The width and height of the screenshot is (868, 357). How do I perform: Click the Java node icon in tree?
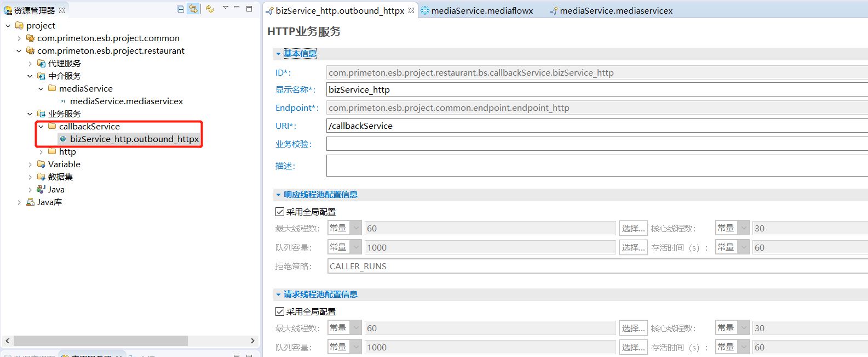click(x=41, y=189)
